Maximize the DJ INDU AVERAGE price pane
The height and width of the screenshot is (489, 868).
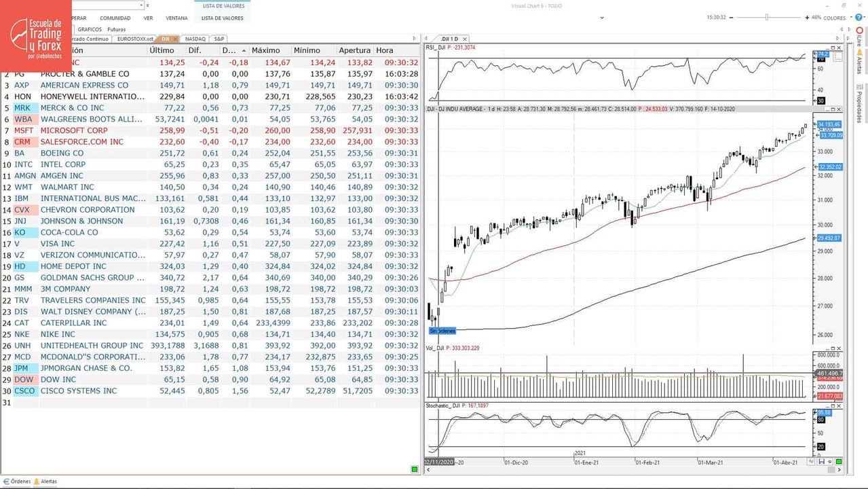tap(833, 109)
